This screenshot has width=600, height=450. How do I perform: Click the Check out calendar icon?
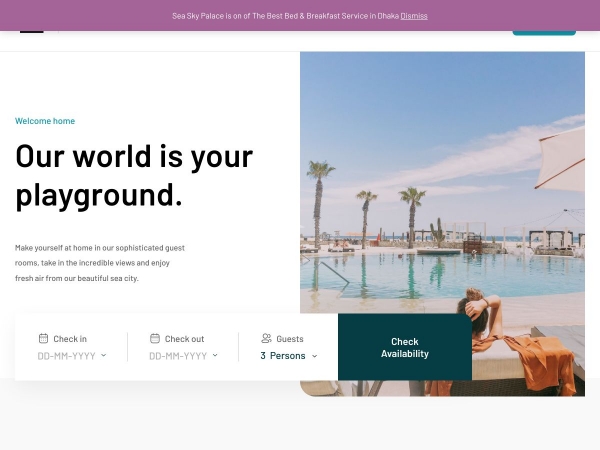coord(155,338)
